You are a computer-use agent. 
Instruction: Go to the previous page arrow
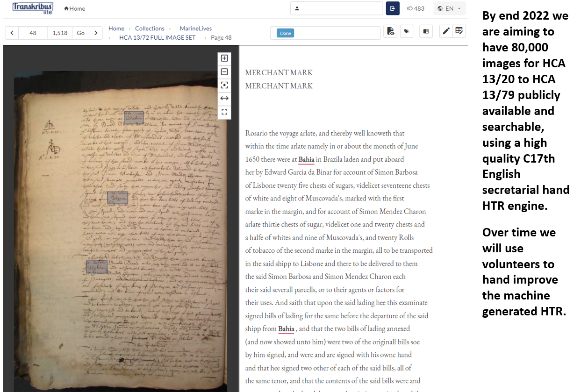(12, 33)
